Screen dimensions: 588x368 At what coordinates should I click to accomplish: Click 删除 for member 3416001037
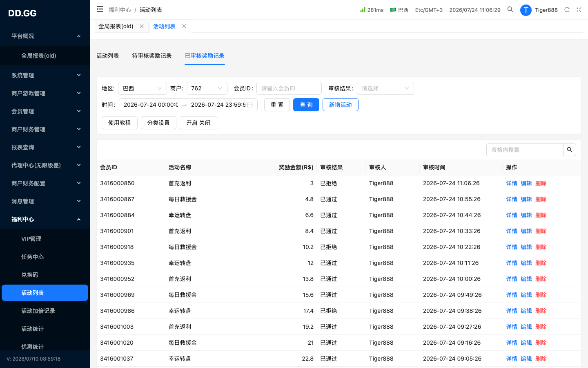541,359
